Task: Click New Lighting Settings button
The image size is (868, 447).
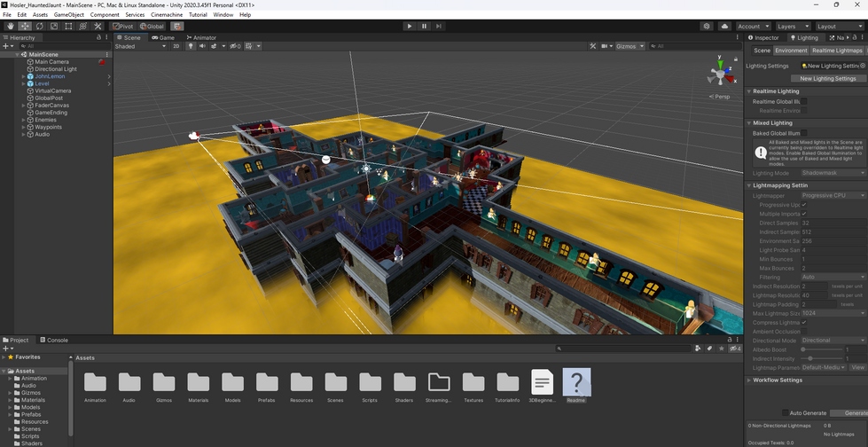Action: click(x=827, y=79)
